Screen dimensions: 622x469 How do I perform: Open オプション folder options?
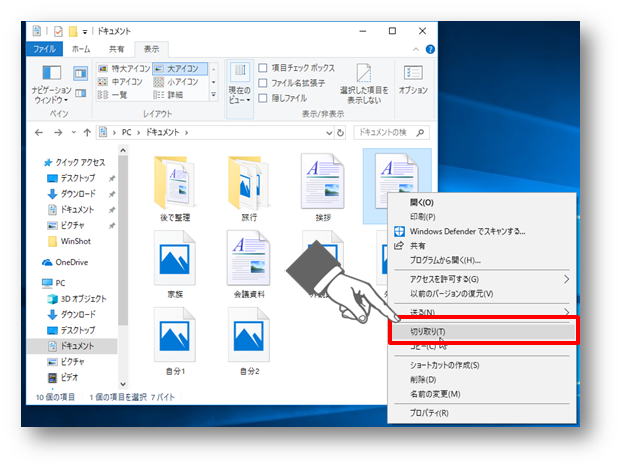coord(413,81)
